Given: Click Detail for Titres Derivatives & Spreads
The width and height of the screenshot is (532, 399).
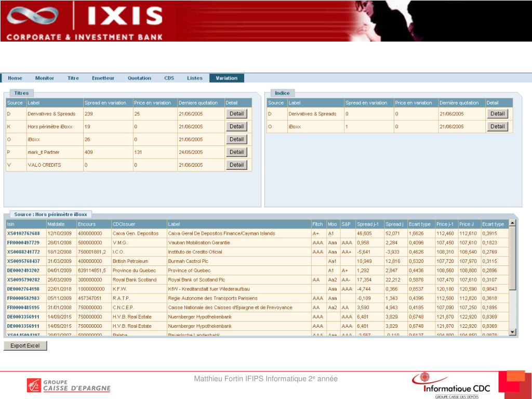Looking at the screenshot, I should pos(236,114).
